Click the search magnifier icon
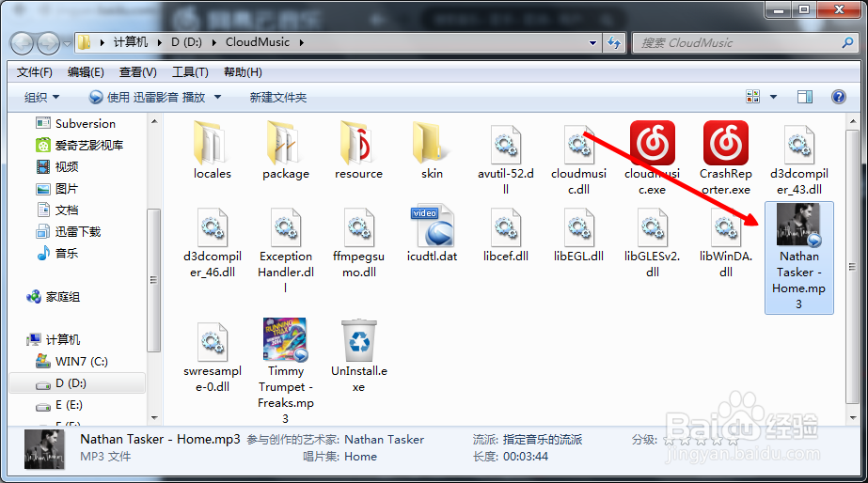Viewport: 868px width, 483px height. [847, 42]
